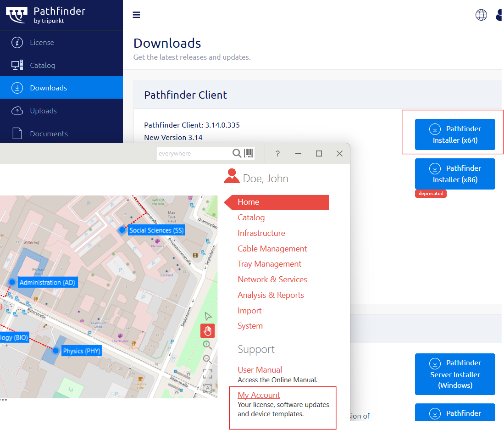Open License in the sidebar
Image resolution: width=504 pixels, height=430 pixels.
(x=42, y=43)
